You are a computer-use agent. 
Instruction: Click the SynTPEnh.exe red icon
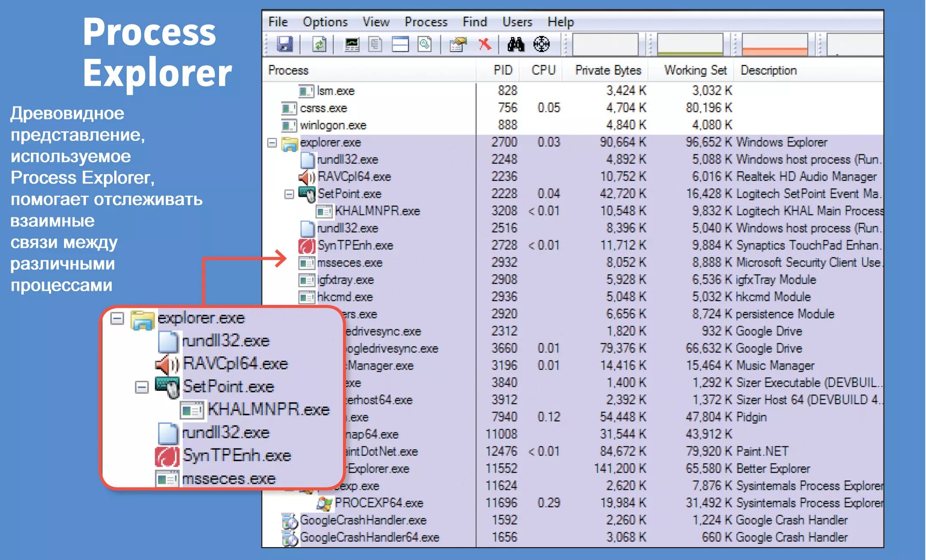[x=307, y=246]
